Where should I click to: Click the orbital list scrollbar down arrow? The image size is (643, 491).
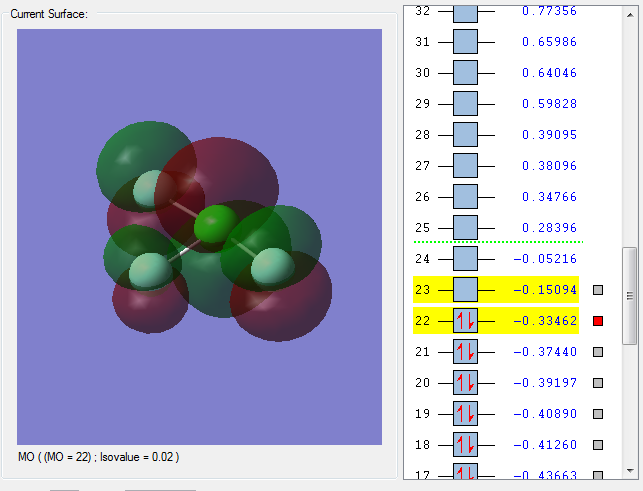coord(629,469)
